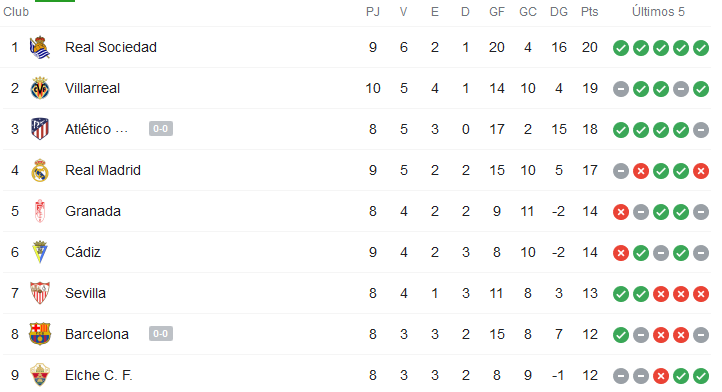This screenshot has height=392, width=722.
Task: Click the Real Sociedad club crest
Action: (x=40, y=47)
